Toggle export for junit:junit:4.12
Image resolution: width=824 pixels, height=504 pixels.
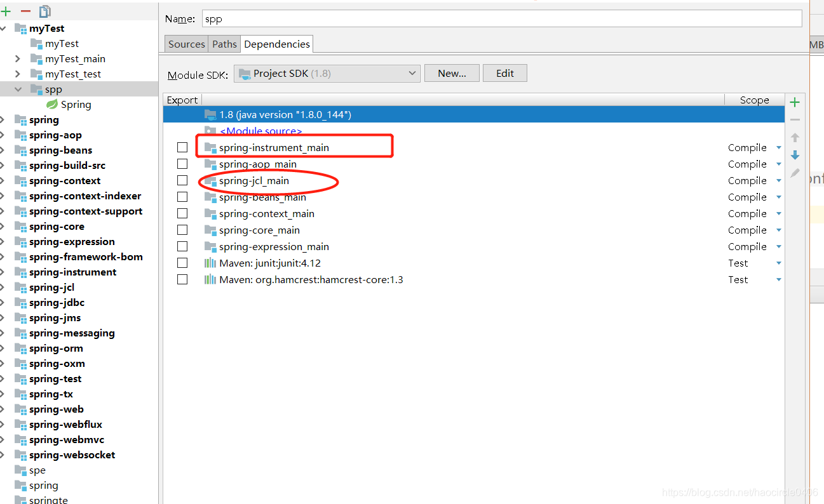pyautogui.click(x=182, y=263)
